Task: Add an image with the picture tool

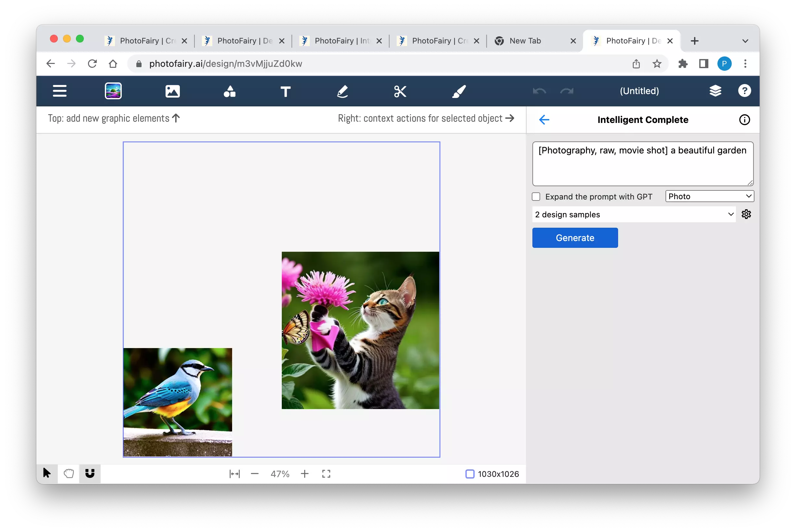Action: pyautogui.click(x=172, y=91)
